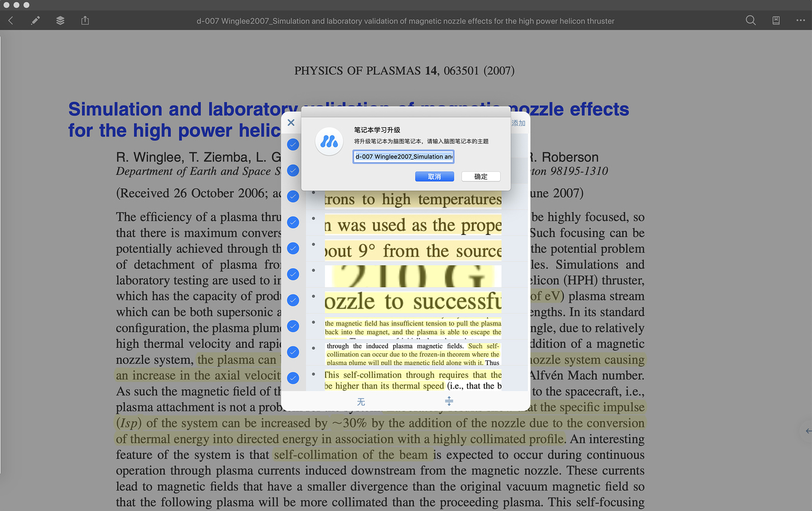Click the blue app logo in the dialog
The width and height of the screenshot is (812, 511).
point(329,141)
